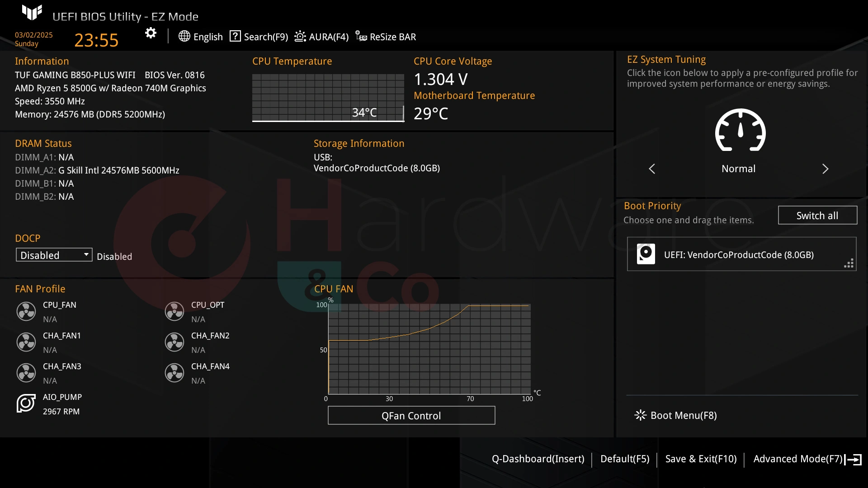Select the CHA_FAN2 fan icon
The width and height of the screenshot is (868, 488).
click(175, 342)
